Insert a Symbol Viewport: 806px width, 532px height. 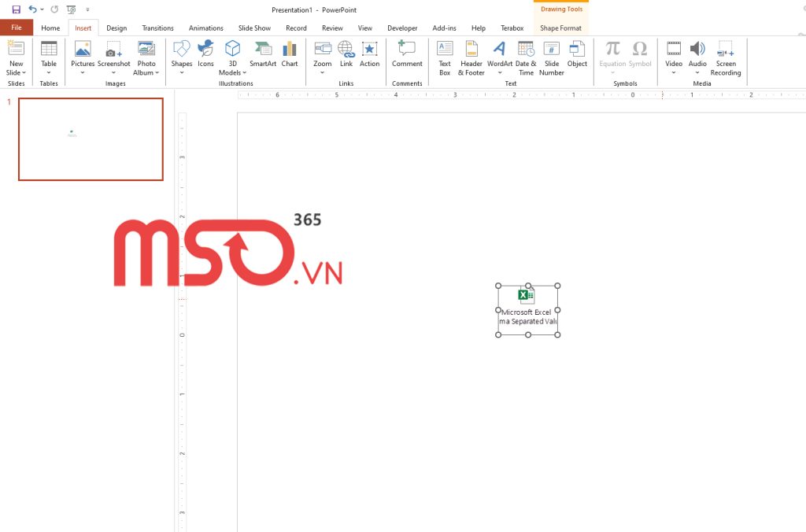tap(640, 54)
